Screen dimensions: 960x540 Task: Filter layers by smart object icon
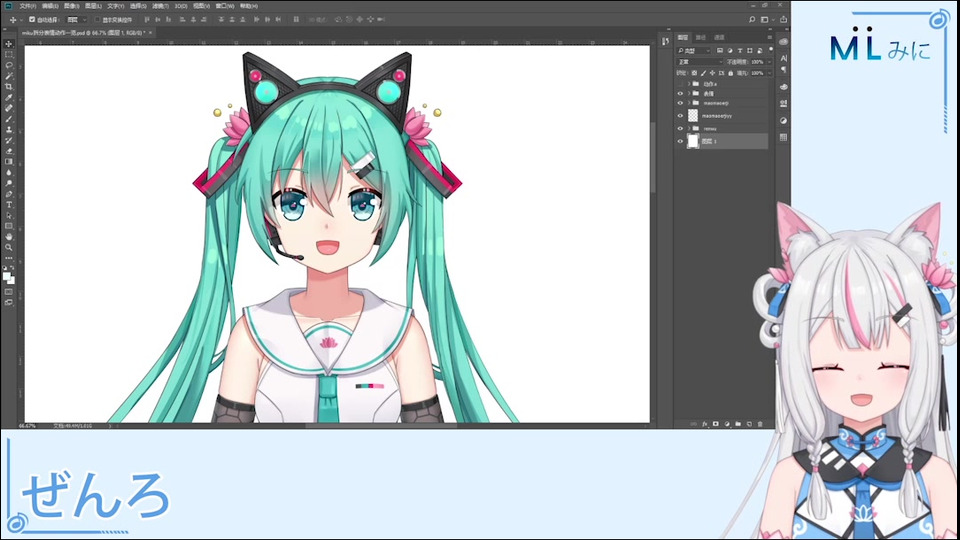point(760,50)
